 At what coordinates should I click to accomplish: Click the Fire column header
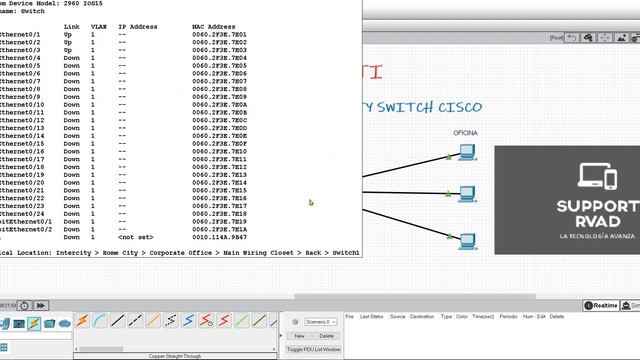tap(349, 316)
